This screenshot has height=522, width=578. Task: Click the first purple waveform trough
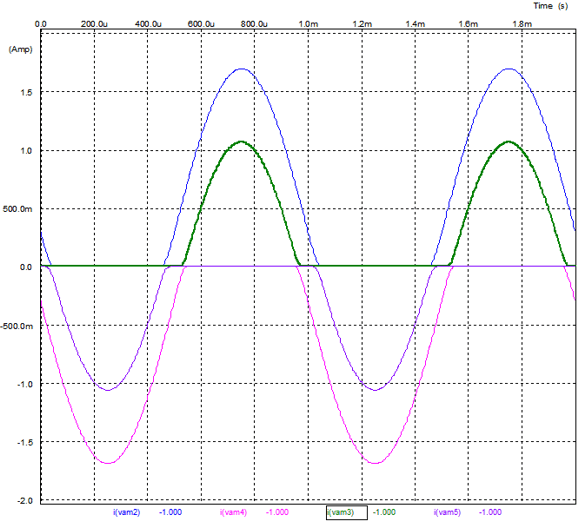tap(108, 390)
